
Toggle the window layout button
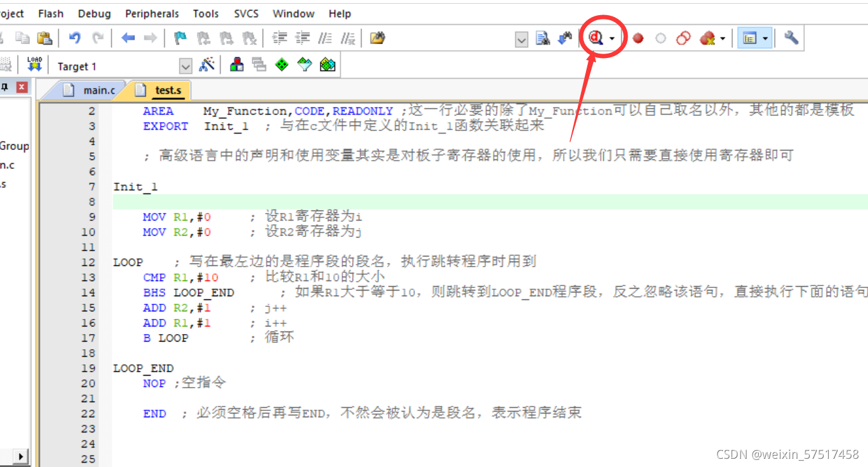point(749,38)
